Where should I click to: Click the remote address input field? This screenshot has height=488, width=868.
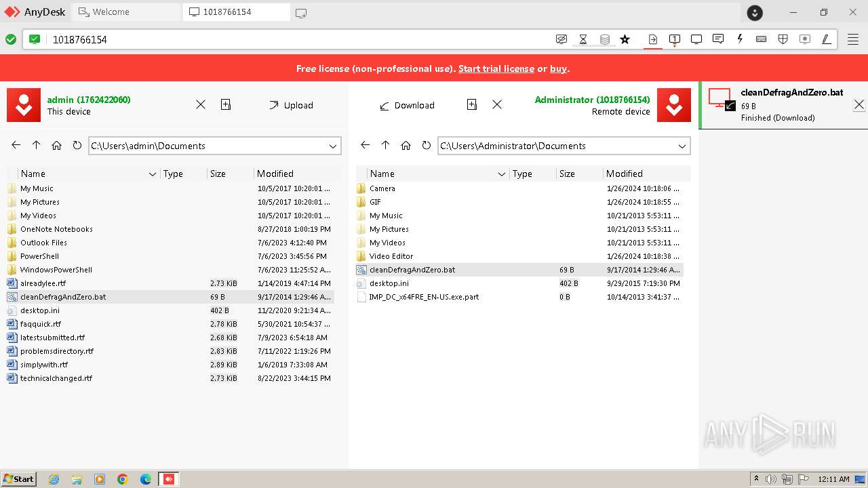298,39
